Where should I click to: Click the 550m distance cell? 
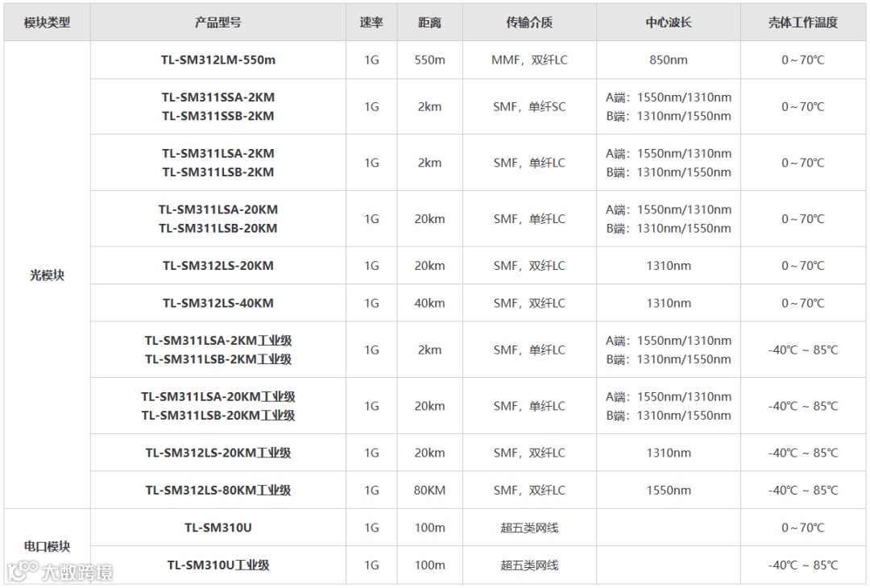coord(429,60)
